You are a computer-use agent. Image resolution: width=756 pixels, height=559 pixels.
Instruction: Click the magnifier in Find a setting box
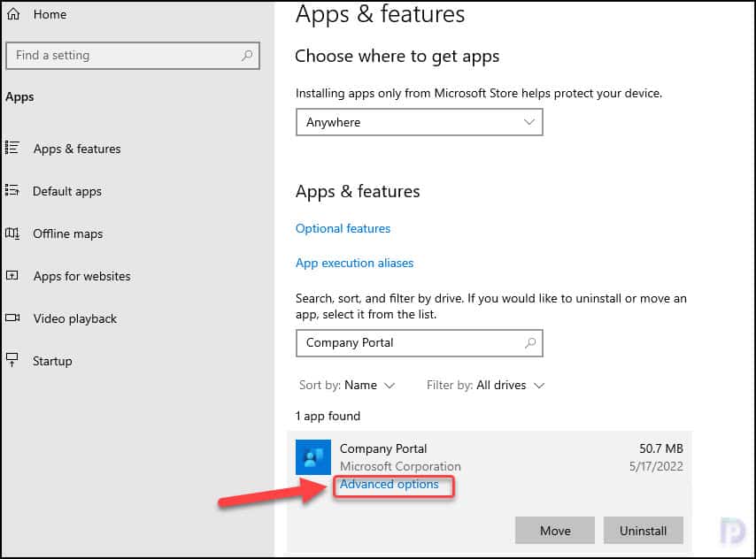click(247, 56)
